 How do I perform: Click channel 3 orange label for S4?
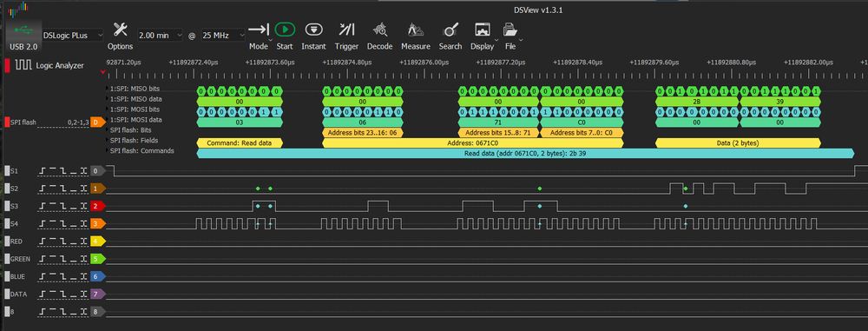click(x=97, y=224)
